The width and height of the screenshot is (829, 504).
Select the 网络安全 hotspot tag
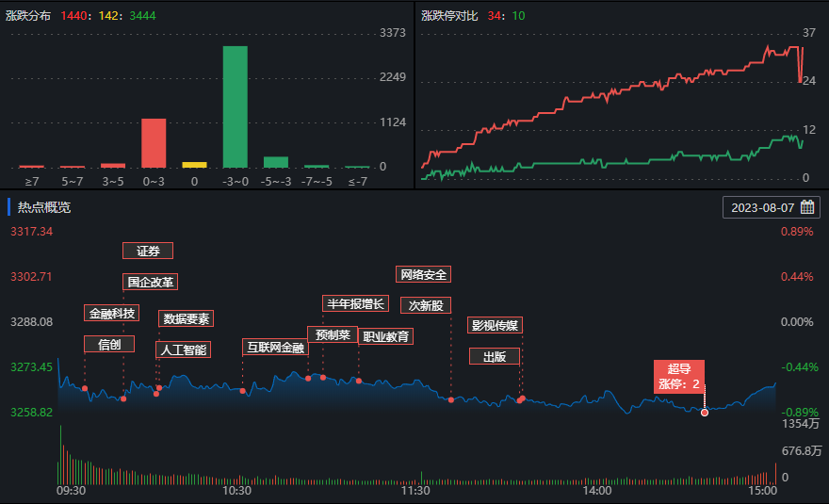pyautogui.click(x=423, y=274)
